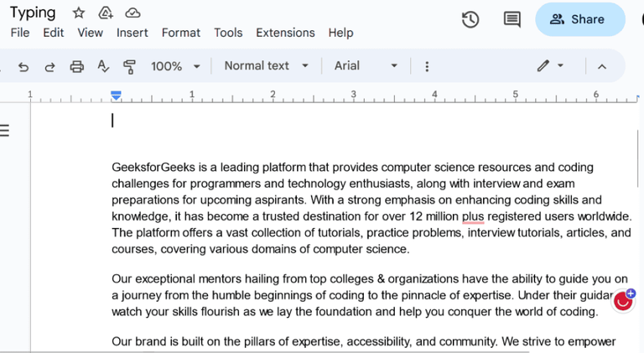Viewport: 644px width, 353px height.
Task: Open the 100% zoom dropdown
Action: [x=175, y=66]
